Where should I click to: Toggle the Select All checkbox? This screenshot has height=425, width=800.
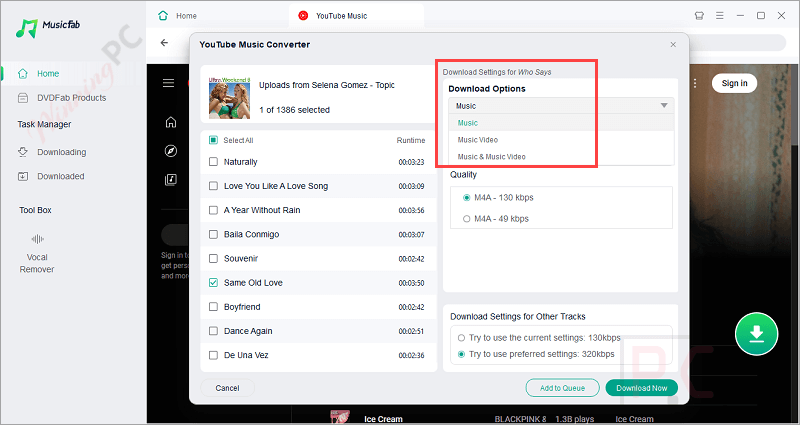pyautogui.click(x=214, y=140)
